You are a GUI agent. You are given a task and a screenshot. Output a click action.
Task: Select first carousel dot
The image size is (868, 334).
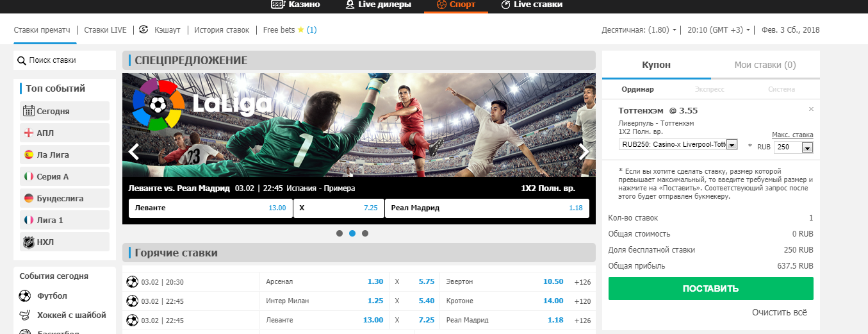[340, 233]
